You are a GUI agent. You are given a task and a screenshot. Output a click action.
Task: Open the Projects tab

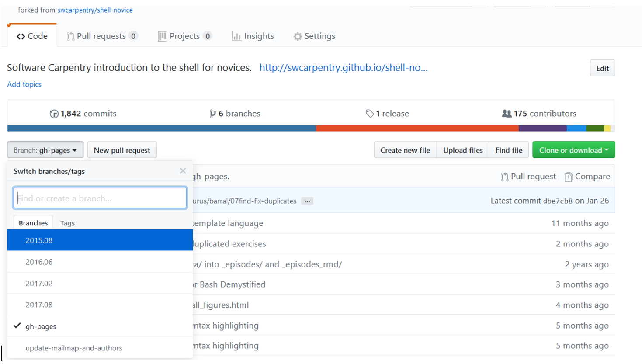185,36
